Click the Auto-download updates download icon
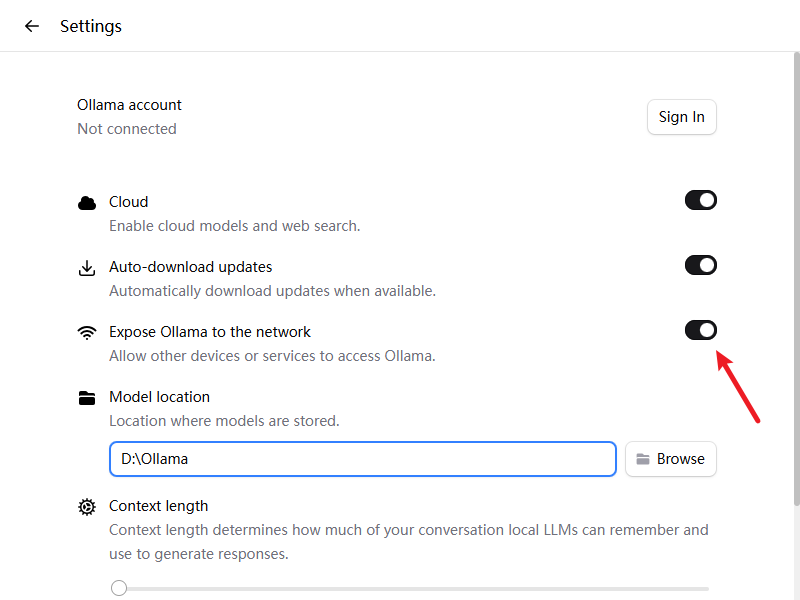This screenshot has width=800, height=600. 87,268
